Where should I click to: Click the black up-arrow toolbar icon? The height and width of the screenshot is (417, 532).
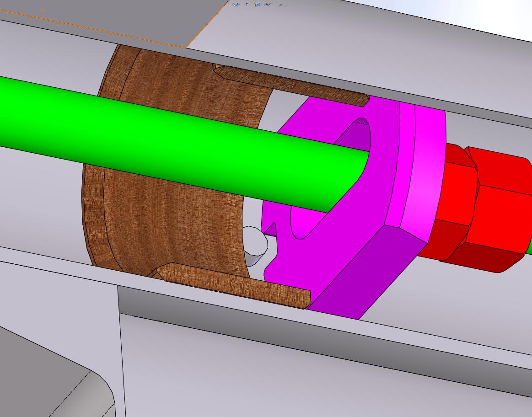[x=247, y=5]
